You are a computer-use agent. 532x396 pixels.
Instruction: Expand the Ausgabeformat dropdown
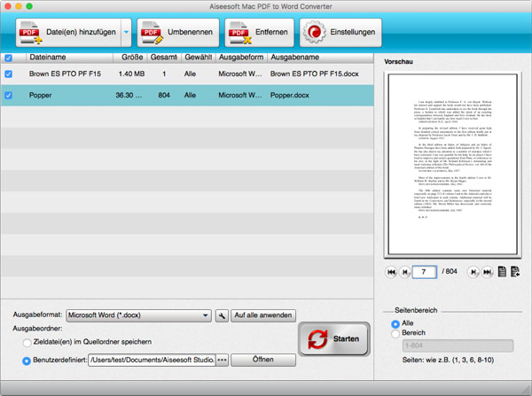(205, 315)
